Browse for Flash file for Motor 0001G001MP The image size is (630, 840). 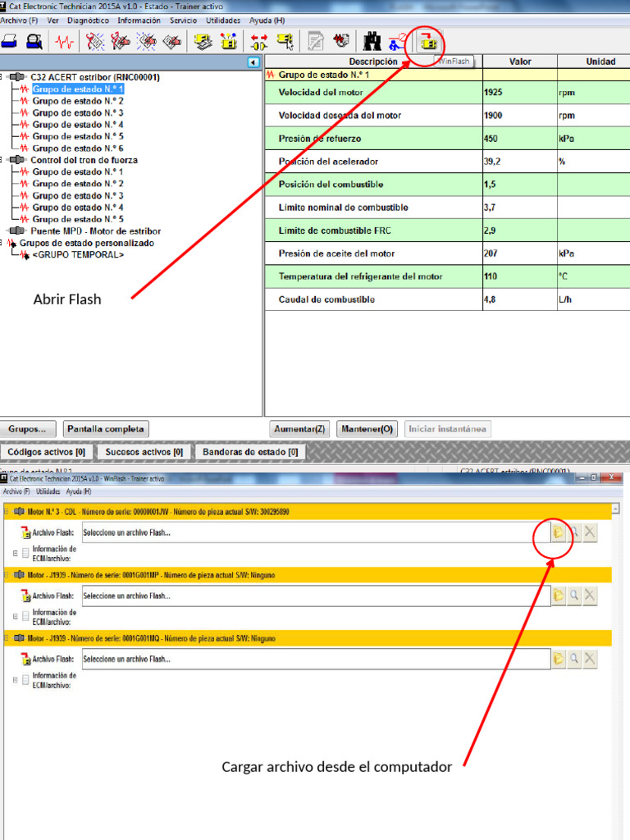[x=558, y=596]
